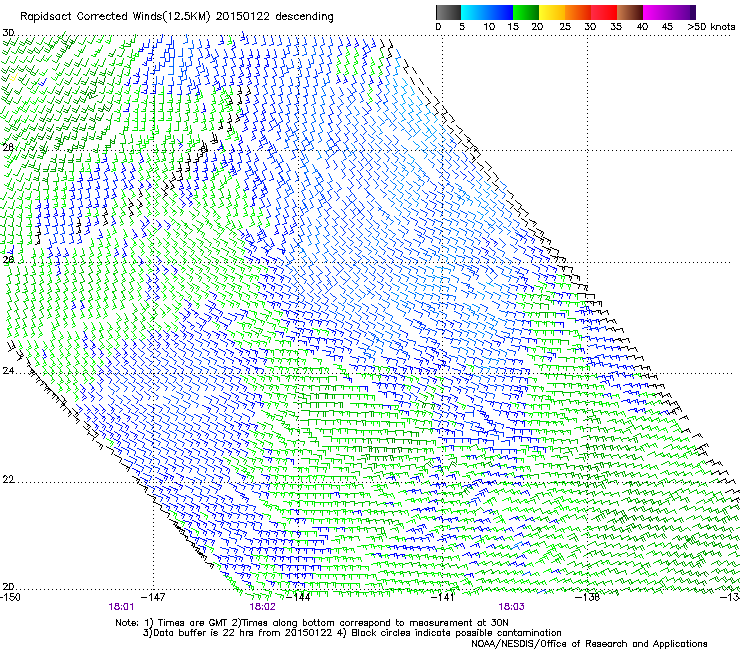Image resolution: width=740 pixels, height=650 pixels.
Task: Click the yellow 20-25 knots legend segment
Action: pos(552,12)
